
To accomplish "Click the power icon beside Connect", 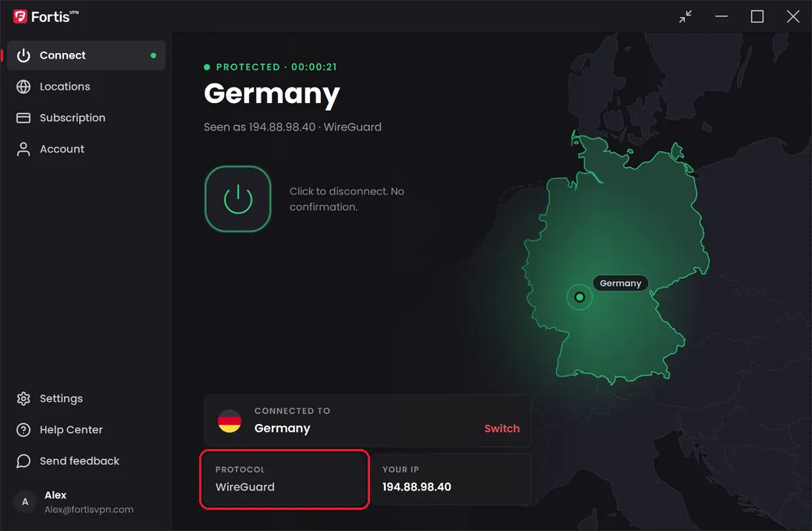I will (23, 55).
